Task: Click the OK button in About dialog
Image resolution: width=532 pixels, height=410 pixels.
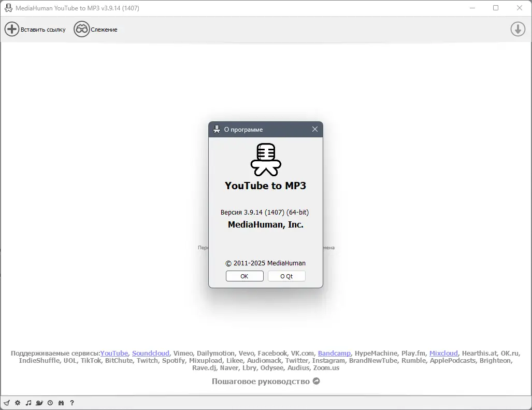Action: 245,276
